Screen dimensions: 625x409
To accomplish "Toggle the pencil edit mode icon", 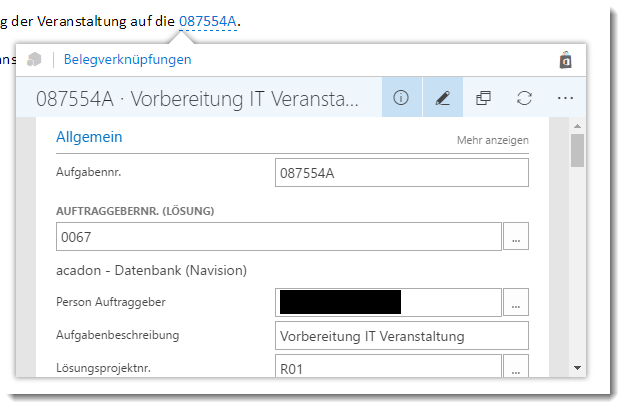I will click(442, 97).
